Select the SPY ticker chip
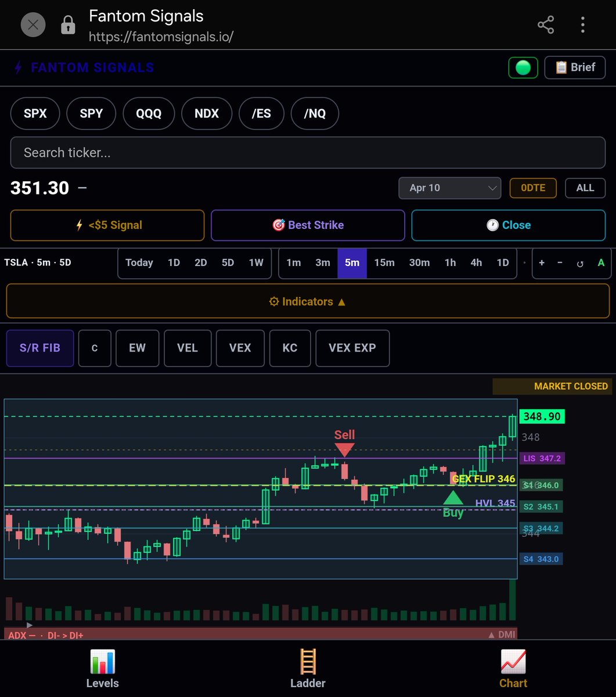 (91, 113)
